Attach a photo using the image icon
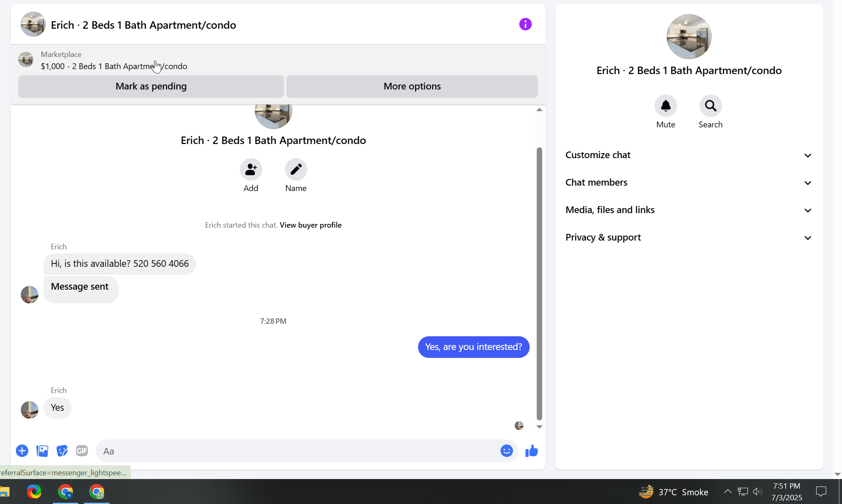Image resolution: width=842 pixels, height=504 pixels. point(42,451)
